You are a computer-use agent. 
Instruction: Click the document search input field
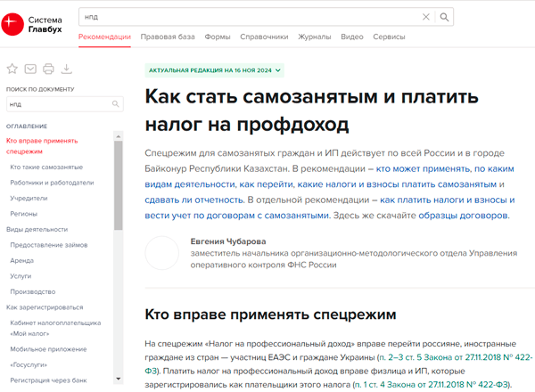coord(55,104)
